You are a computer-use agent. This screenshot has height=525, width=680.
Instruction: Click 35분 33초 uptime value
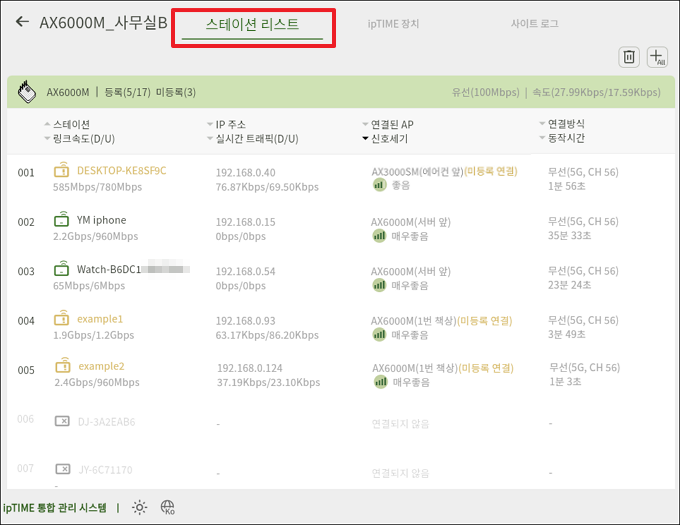pyautogui.click(x=569, y=235)
